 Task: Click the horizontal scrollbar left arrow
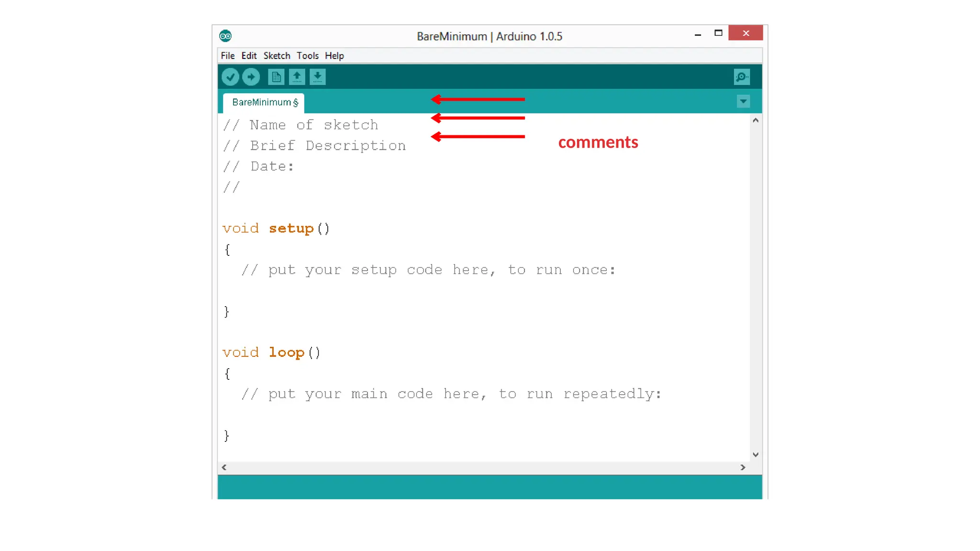pos(224,467)
